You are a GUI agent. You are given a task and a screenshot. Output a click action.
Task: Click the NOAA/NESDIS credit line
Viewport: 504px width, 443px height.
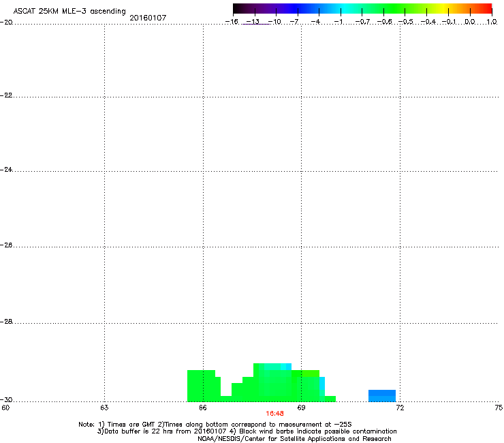click(x=294, y=439)
